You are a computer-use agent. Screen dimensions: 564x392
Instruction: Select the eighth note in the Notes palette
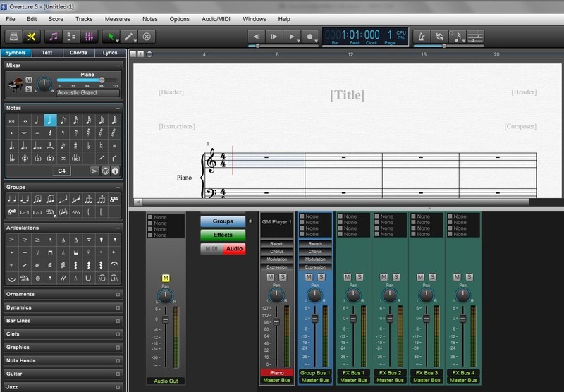[x=63, y=121]
